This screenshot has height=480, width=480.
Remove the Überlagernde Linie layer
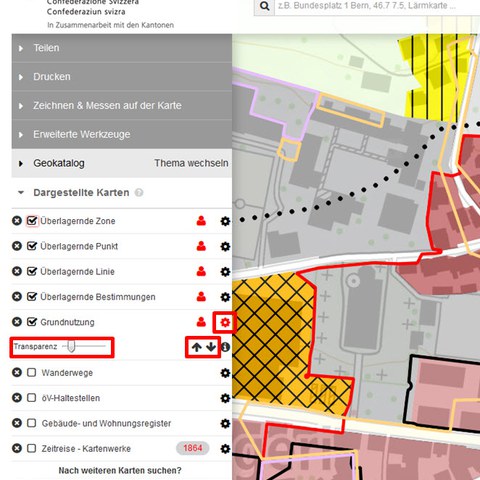[17, 271]
